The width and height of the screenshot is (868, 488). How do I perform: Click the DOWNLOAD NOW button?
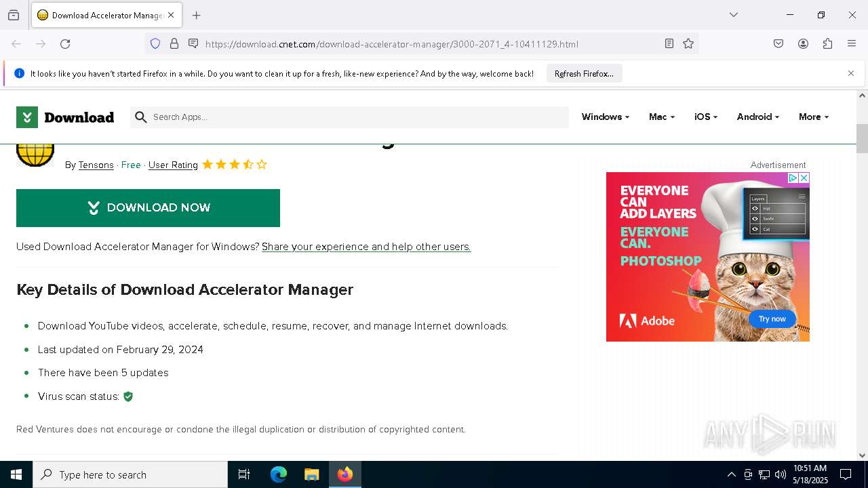(148, 208)
